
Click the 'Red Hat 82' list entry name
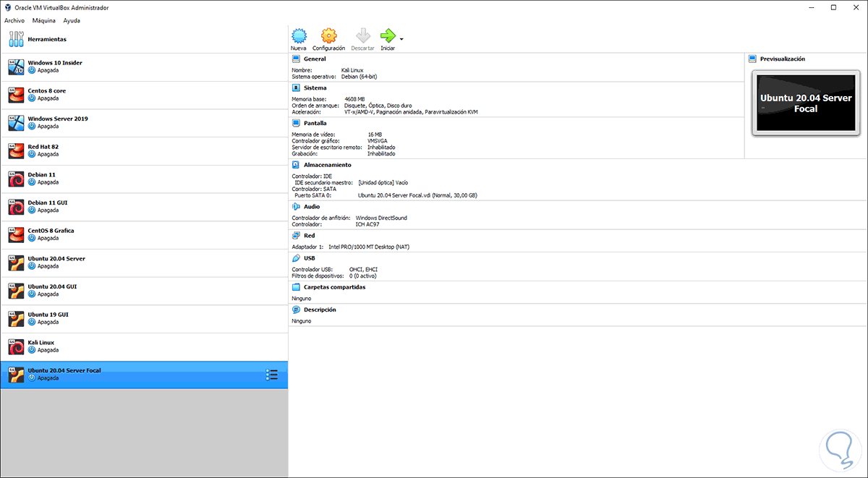coord(43,147)
